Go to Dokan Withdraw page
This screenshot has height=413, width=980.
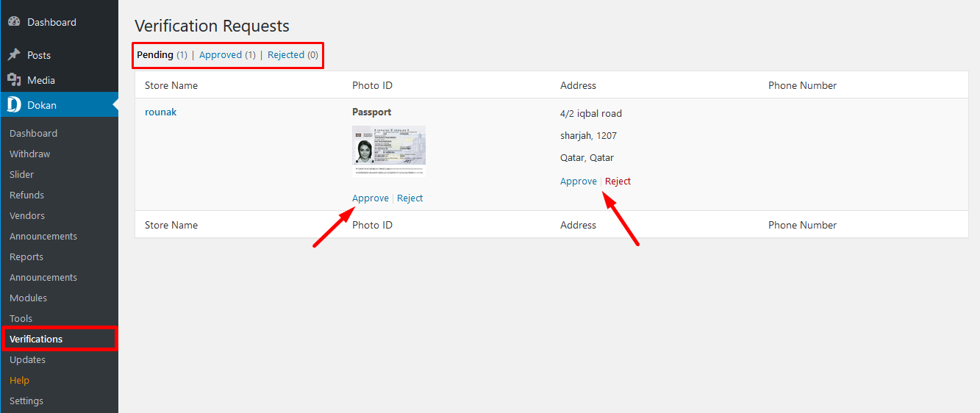30,154
